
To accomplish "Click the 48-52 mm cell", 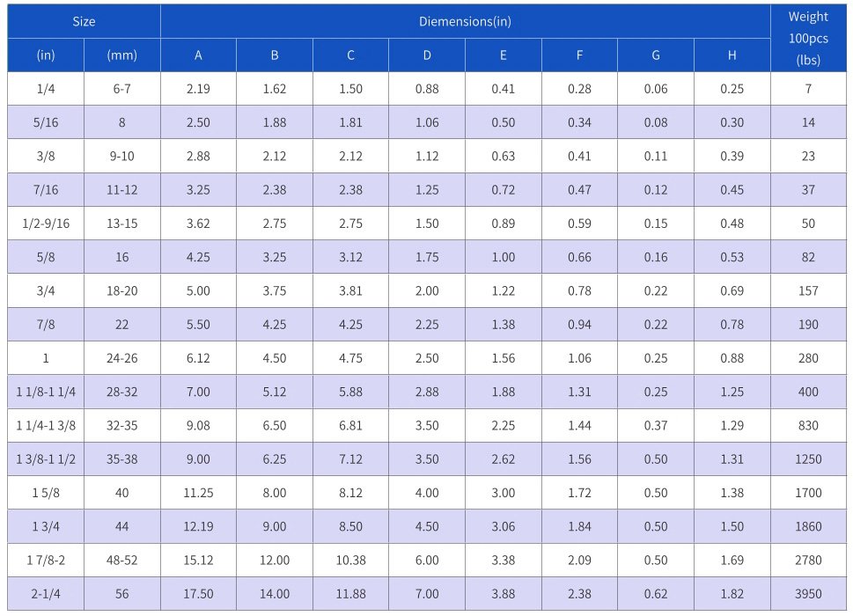I will point(121,561).
